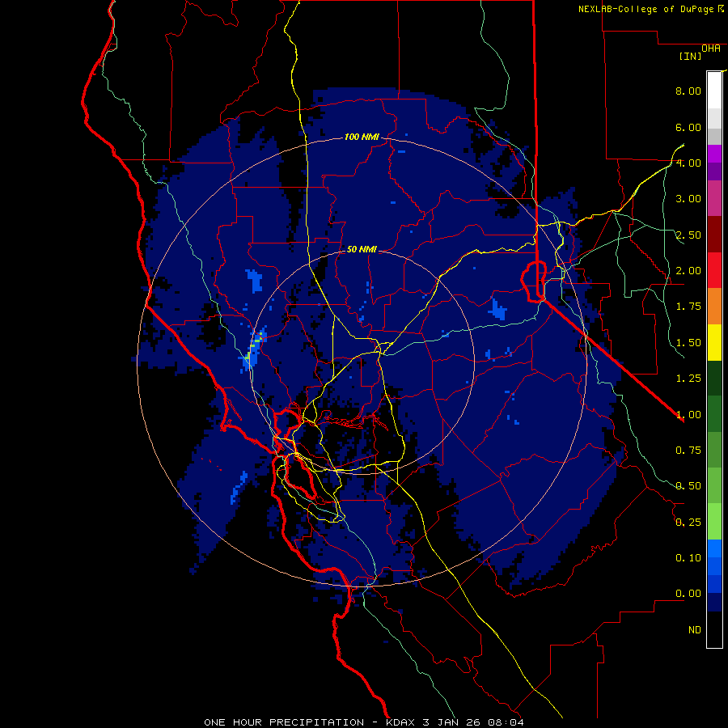Click the 1.75 legend value
Viewport: 728px width, 728px height.
click(x=688, y=307)
